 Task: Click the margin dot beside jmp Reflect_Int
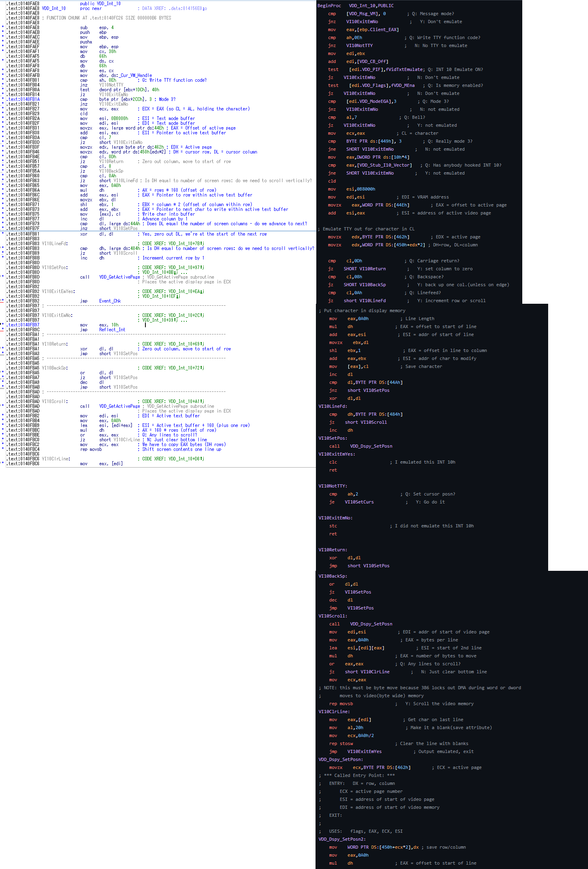click(x=3, y=330)
